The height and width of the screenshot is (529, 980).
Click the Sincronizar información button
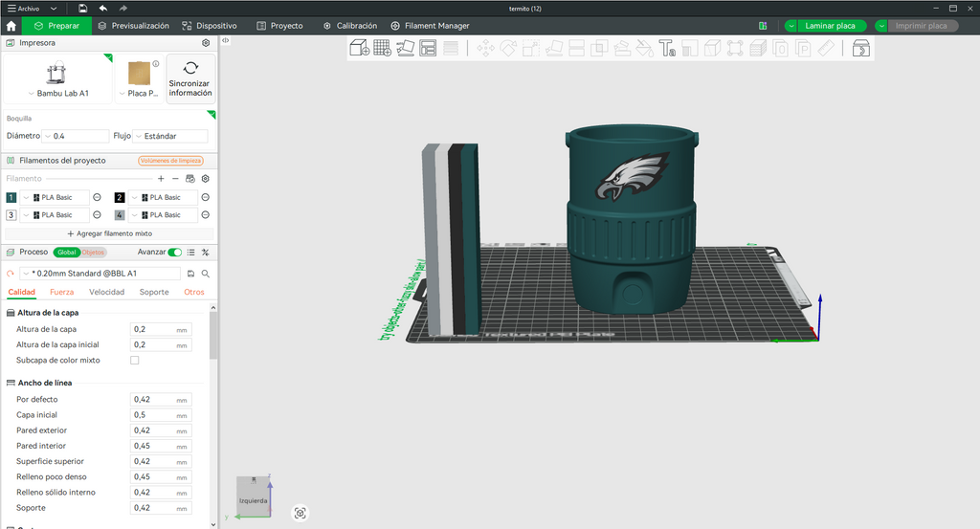pyautogui.click(x=190, y=78)
